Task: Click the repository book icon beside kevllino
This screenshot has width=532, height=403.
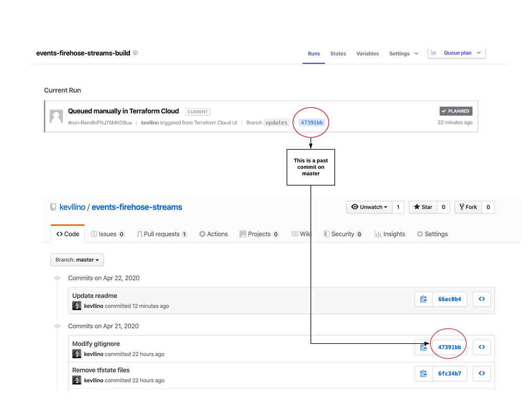Action: click(x=52, y=207)
